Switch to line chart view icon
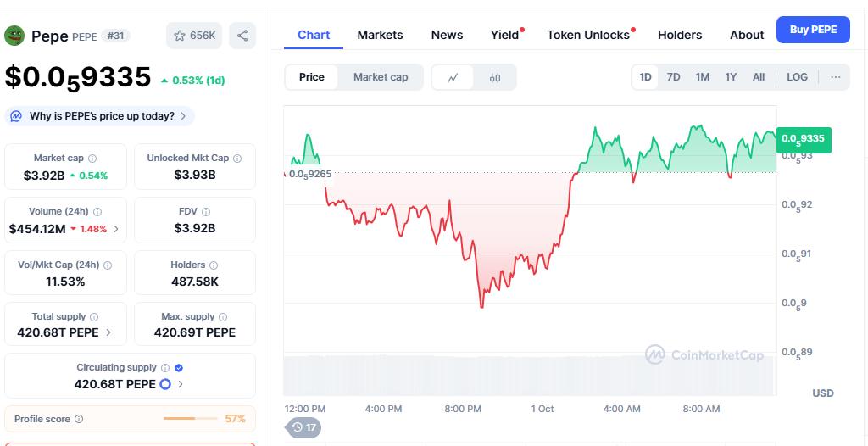868x446 pixels. click(453, 77)
